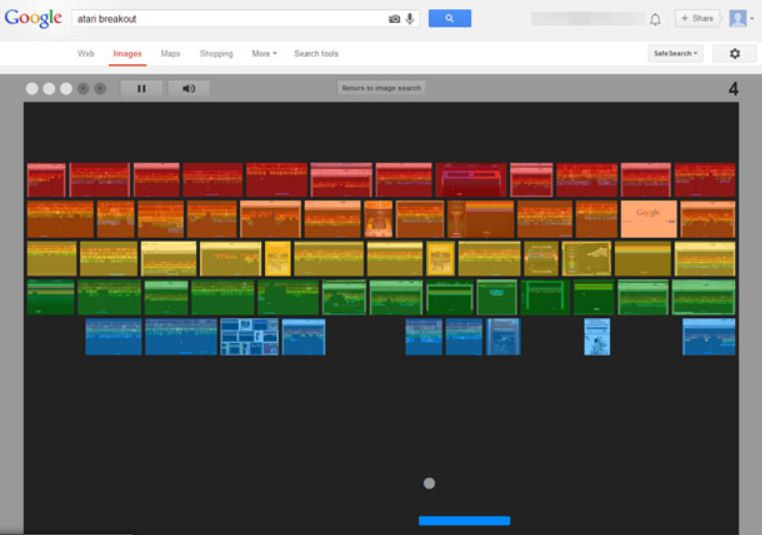Expand the More menu
This screenshot has width=762, height=535.
[264, 53]
